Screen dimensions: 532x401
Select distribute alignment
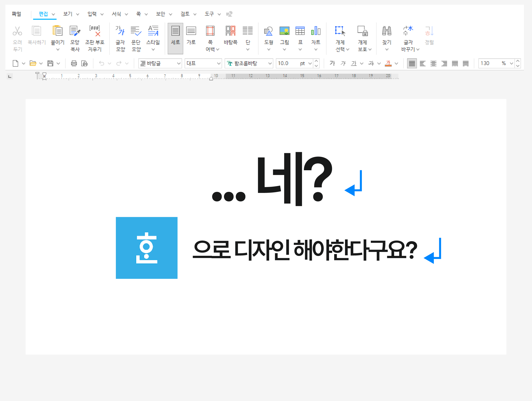click(455, 63)
